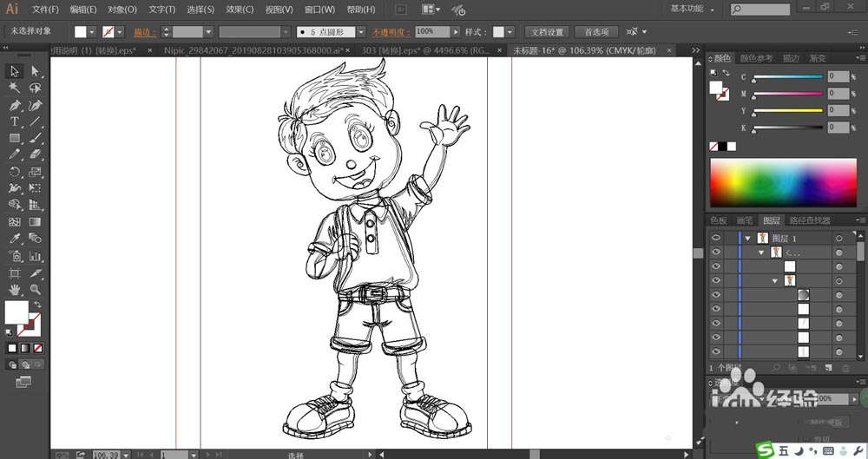
Task: Click the 描边 link in control bar
Action: pyautogui.click(x=145, y=32)
